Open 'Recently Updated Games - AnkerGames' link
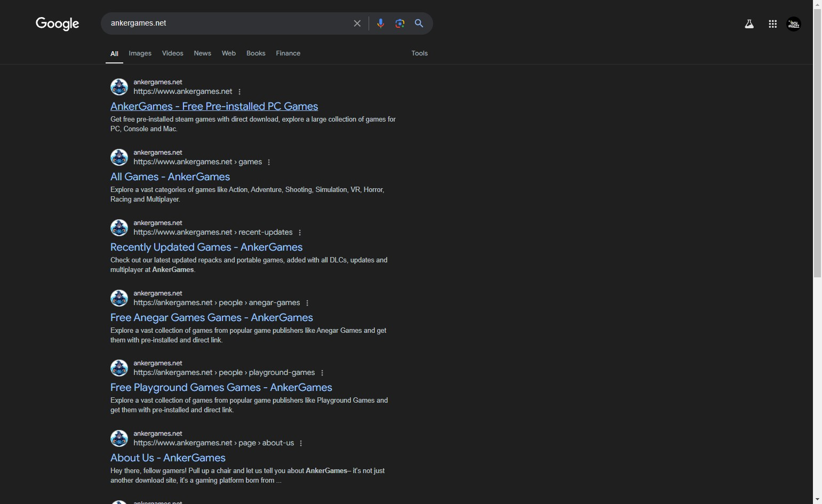The height and width of the screenshot is (504, 822). tap(206, 247)
